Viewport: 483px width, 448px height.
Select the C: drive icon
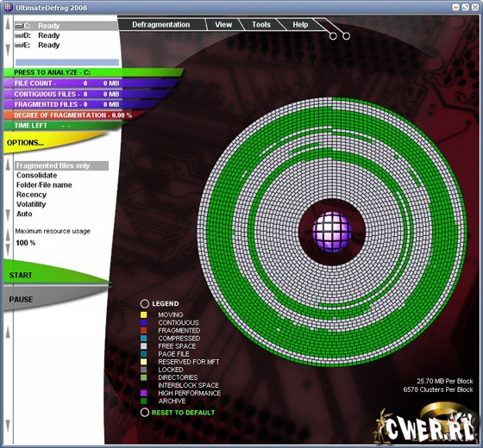[x=19, y=26]
